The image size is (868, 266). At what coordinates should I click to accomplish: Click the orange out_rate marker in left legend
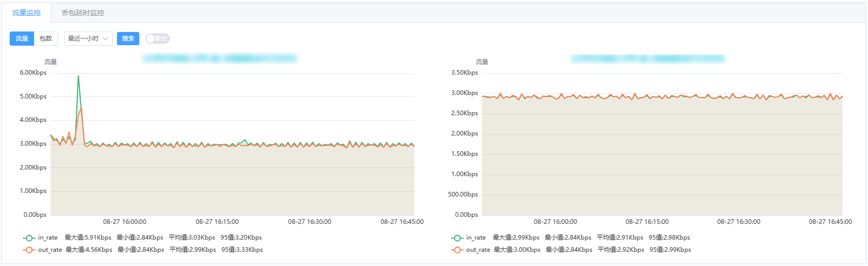(29, 250)
